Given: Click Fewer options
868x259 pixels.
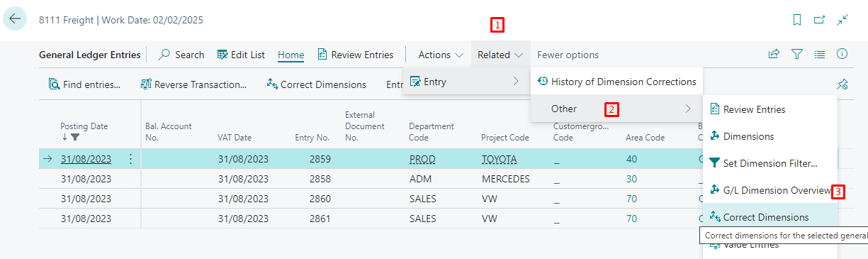Looking at the screenshot, I should [568, 55].
